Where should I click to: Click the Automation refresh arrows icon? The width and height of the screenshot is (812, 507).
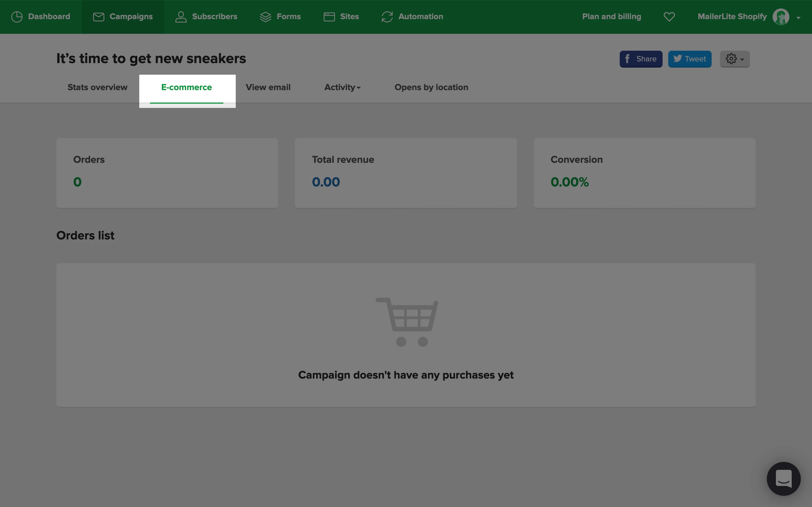pyautogui.click(x=387, y=17)
